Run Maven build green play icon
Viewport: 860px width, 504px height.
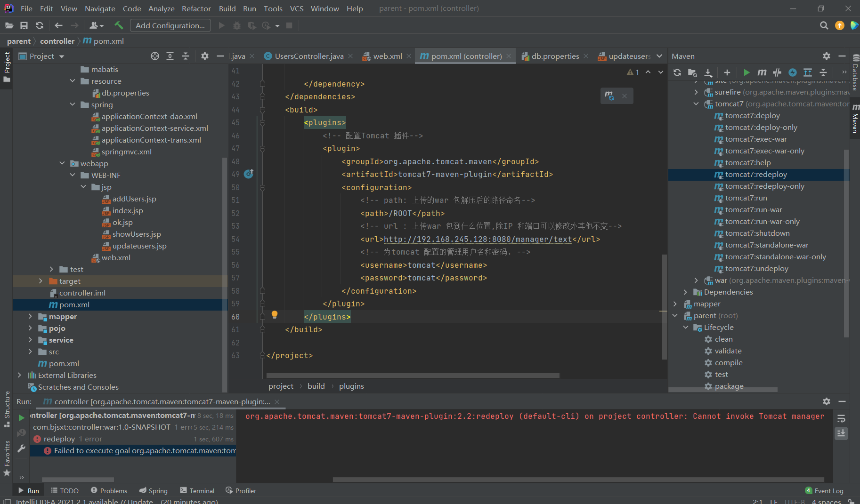pyautogui.click(x=746, y=72)
